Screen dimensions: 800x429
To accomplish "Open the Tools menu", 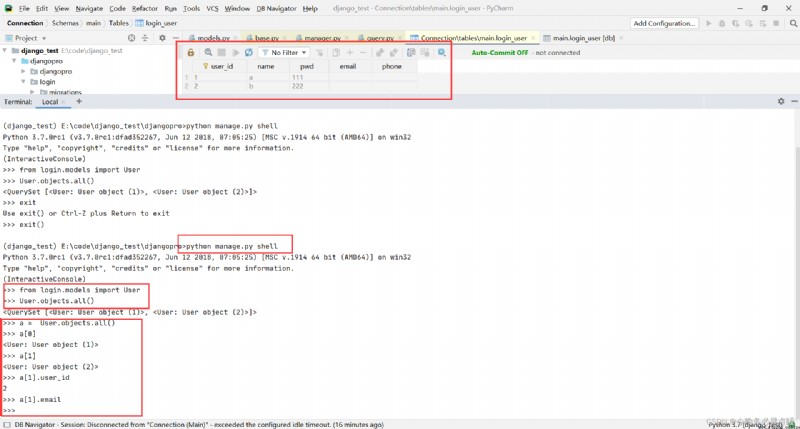I will point(191,9).
